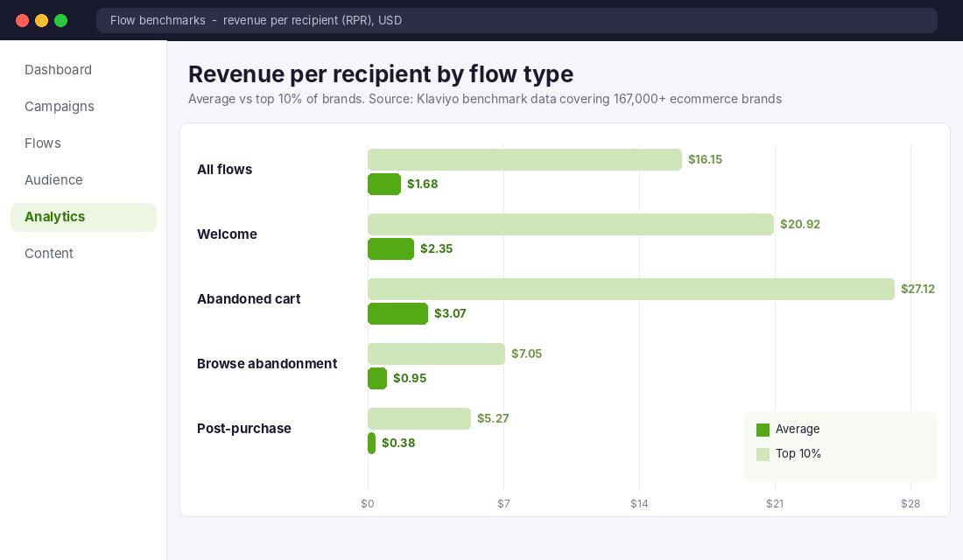Click the Post-purchase average bar
This screenshot has width=963, height=560.
(x=371, y=444)
